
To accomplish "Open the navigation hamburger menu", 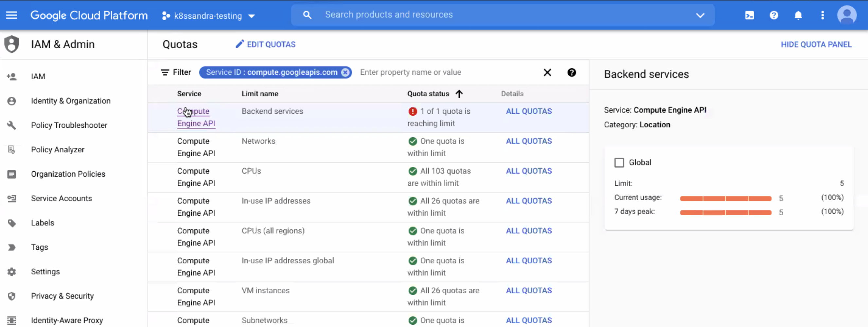I will click(x=11, y=15).
